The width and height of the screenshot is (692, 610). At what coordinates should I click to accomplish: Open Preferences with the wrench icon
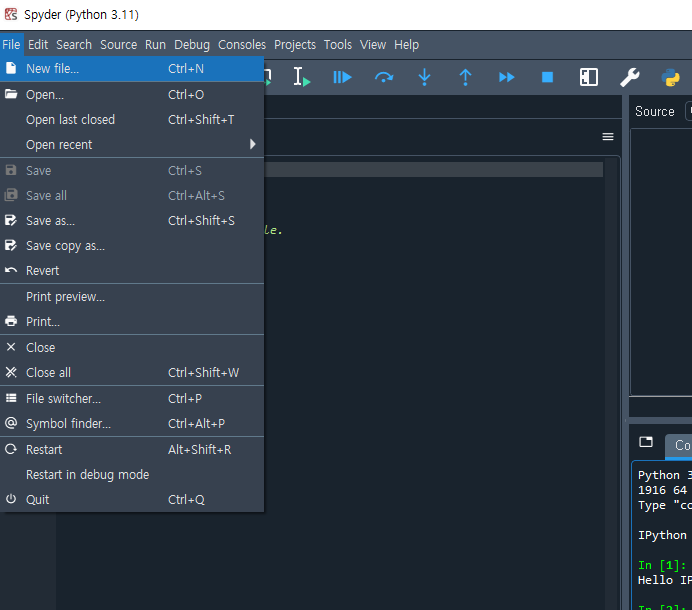[630, 77]
